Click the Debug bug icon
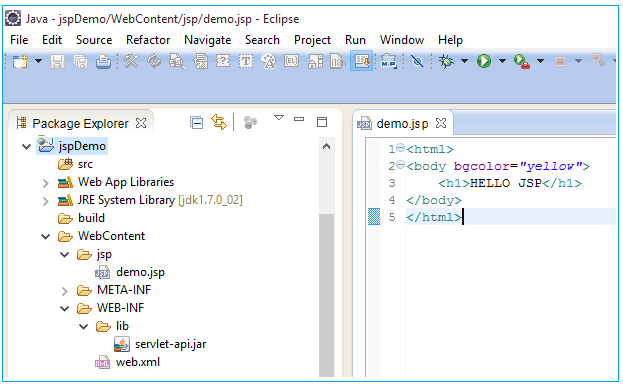The image size is (623, 384). pos(446,61)
